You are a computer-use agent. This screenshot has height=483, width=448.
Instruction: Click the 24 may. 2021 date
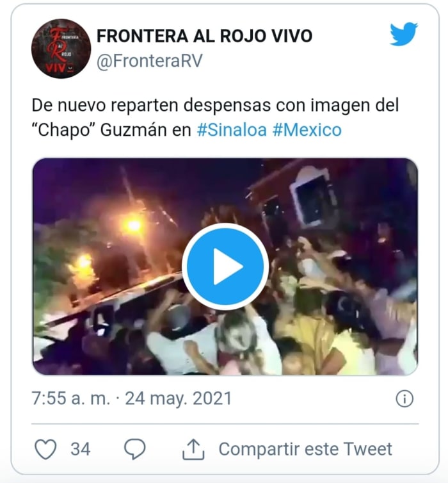(178, 398)
